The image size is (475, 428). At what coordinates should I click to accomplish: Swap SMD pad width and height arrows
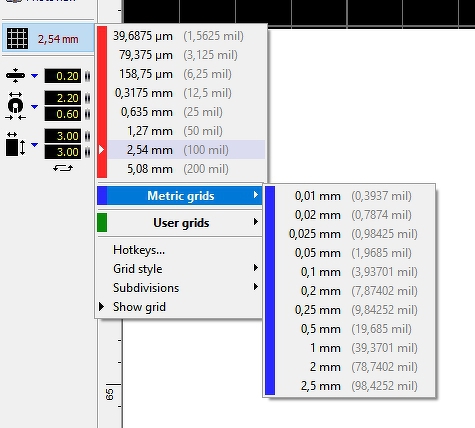coord(63,168)
